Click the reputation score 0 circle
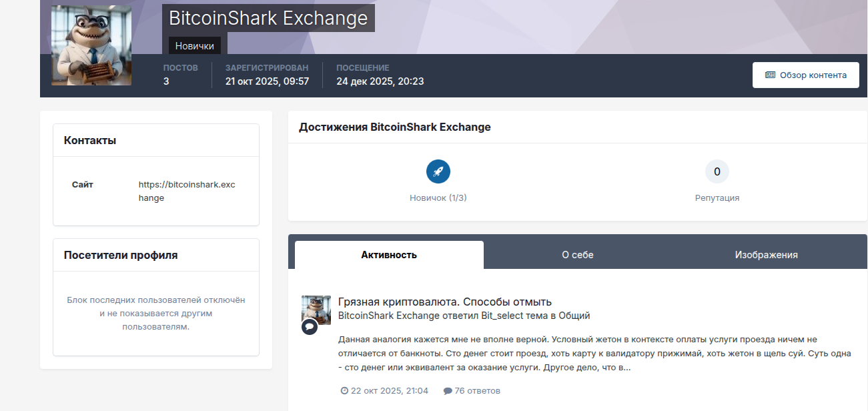Image resolution: width=868 pixels, height=411 pixels. pyautogui.click(x=717, y=171)
